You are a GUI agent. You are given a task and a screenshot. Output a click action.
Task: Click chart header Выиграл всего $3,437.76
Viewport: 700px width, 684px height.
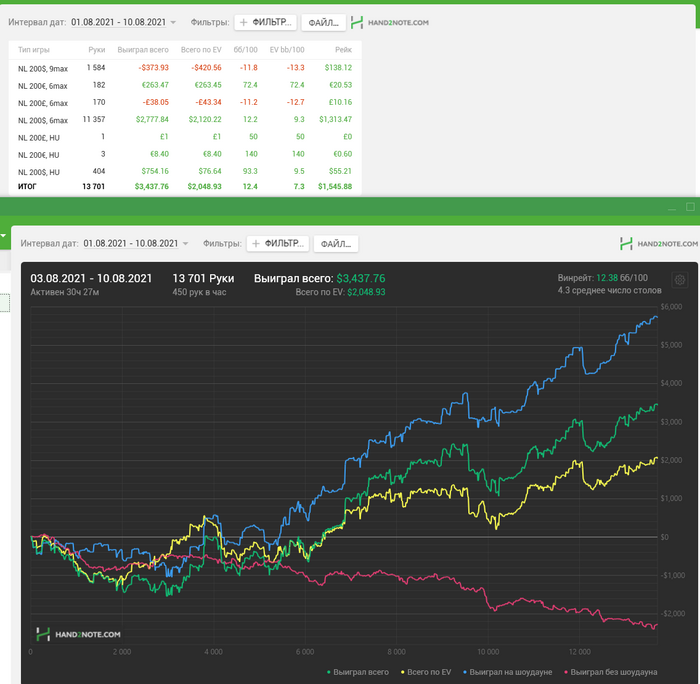[x=320, y=279]
